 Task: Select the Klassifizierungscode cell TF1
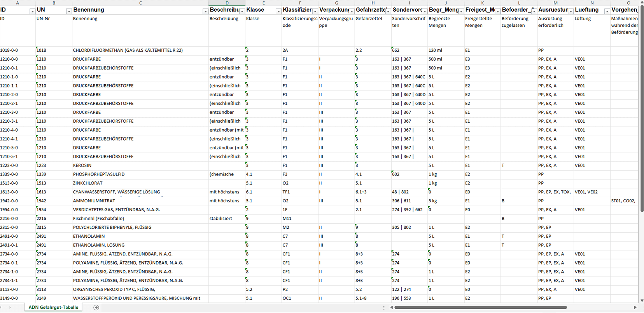point(300,192)
